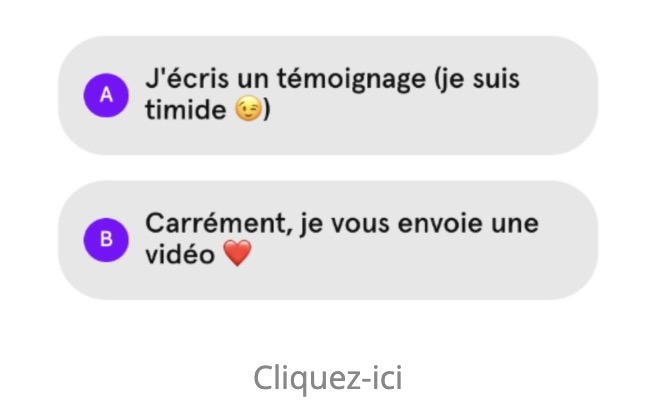Image resolution: width=662 pixels, height=420 pixels.
Task: Click the red heart emoji
Action: point(238,254)
